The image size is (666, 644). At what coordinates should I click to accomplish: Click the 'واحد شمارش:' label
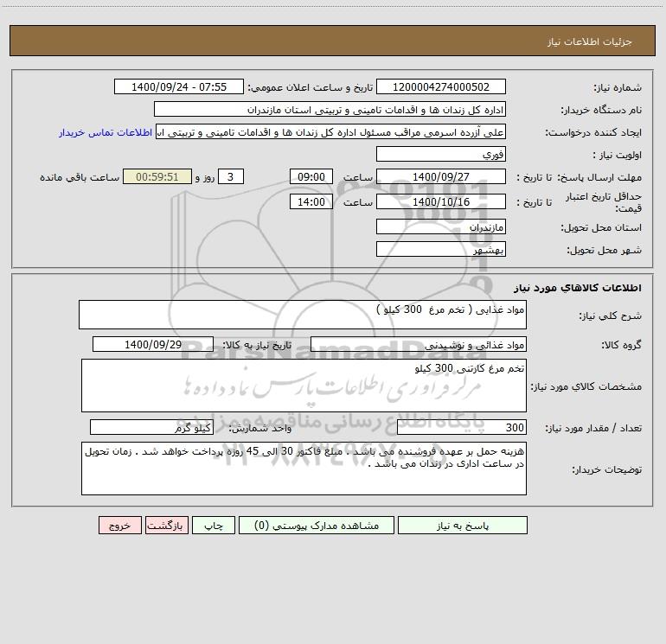point(260,428)
